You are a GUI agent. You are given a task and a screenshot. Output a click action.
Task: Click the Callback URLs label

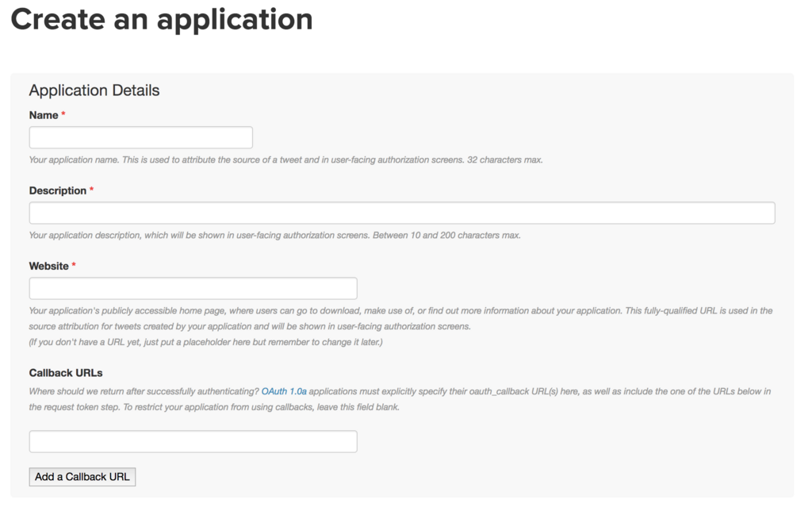[x=66, y=372]
